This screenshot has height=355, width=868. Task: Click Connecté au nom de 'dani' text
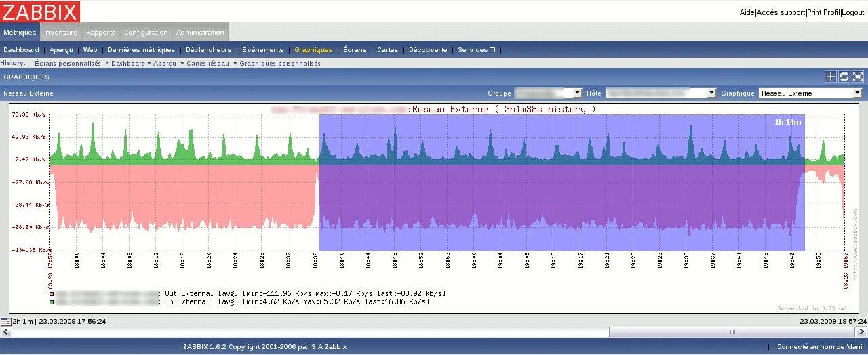(821, 346)
